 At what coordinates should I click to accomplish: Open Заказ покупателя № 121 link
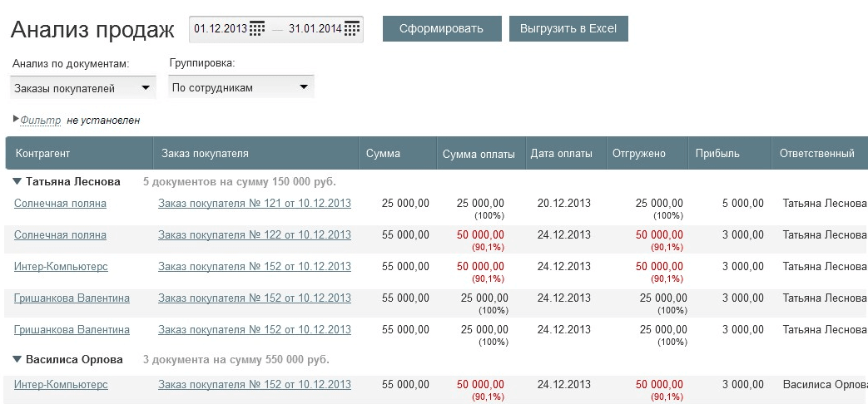coord(255,204)
